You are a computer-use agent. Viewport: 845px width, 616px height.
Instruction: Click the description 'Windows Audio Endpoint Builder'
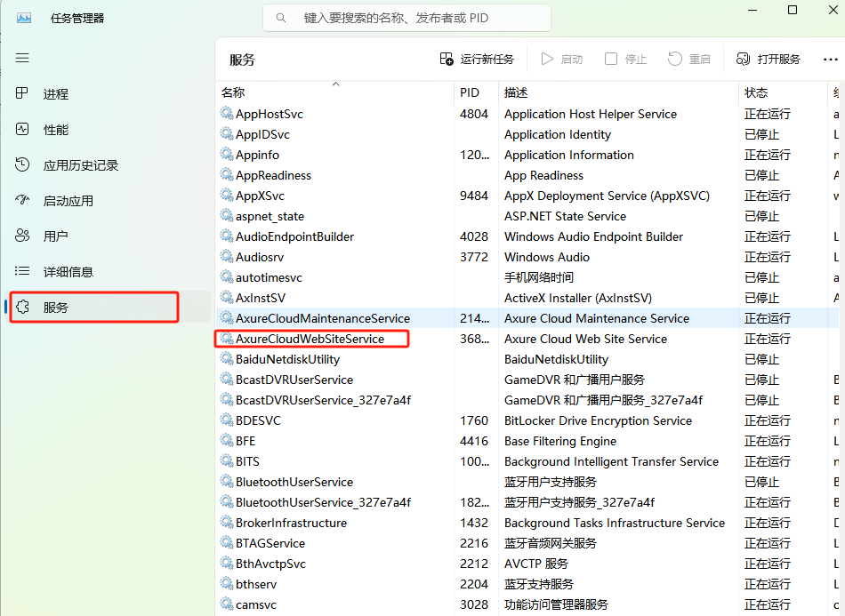point(593,236)
